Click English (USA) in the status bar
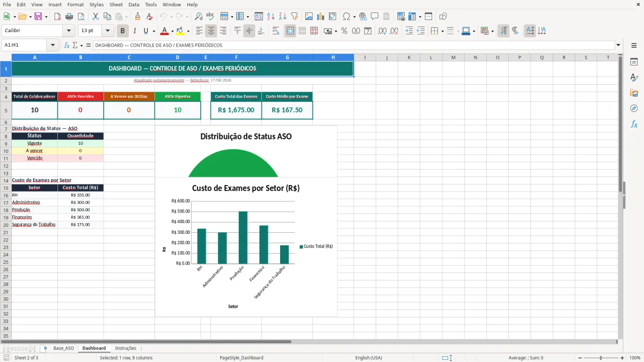The image size is (644, 362). pos(369,358)
